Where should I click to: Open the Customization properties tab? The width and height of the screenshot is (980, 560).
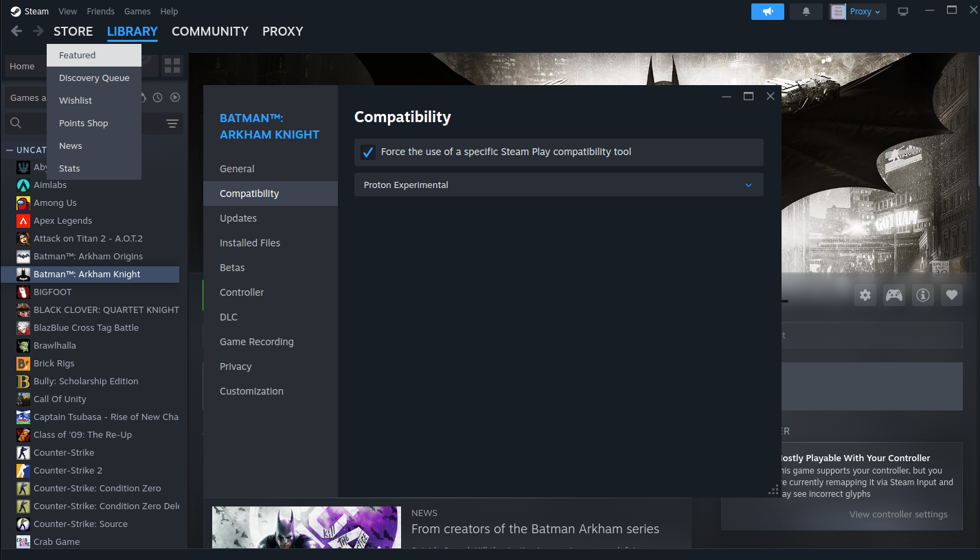click(271, 391)
